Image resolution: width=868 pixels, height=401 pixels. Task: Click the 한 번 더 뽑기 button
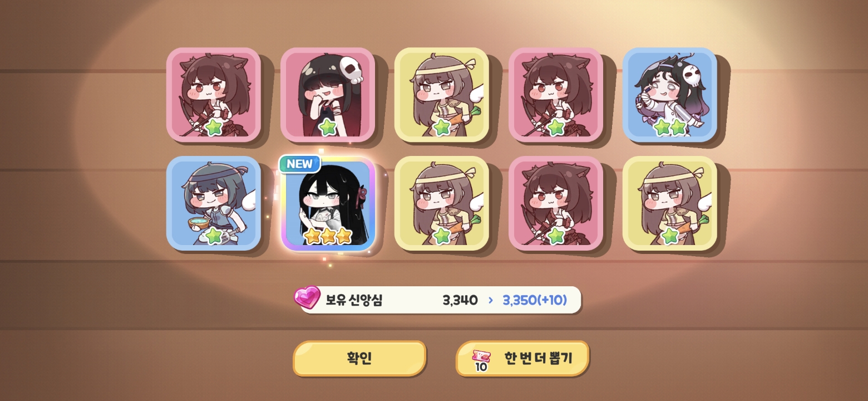pos(522,358)
